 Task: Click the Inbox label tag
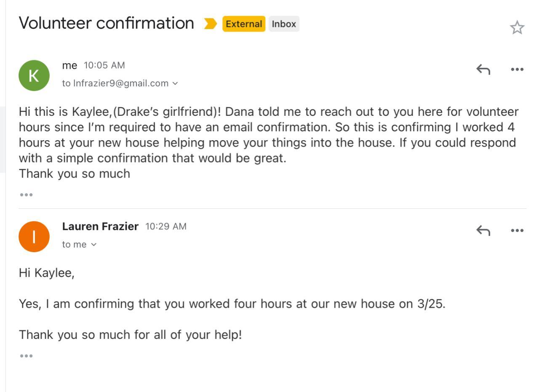click(284, 24)
